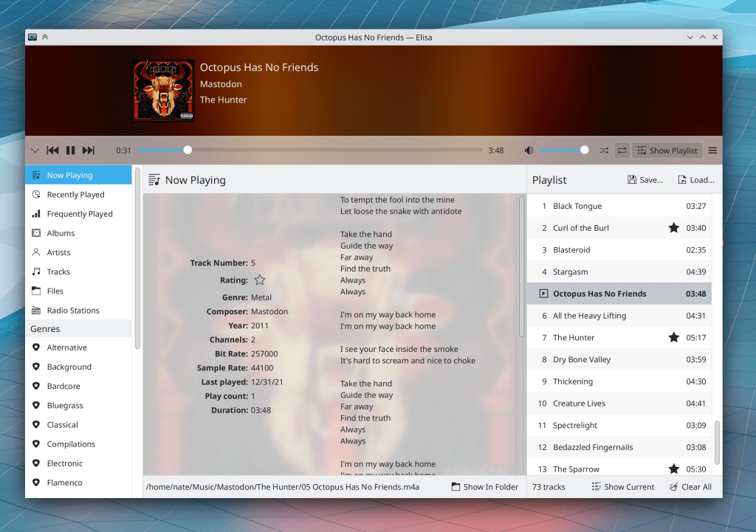Mute the volume speaker icon

(529, 151)
